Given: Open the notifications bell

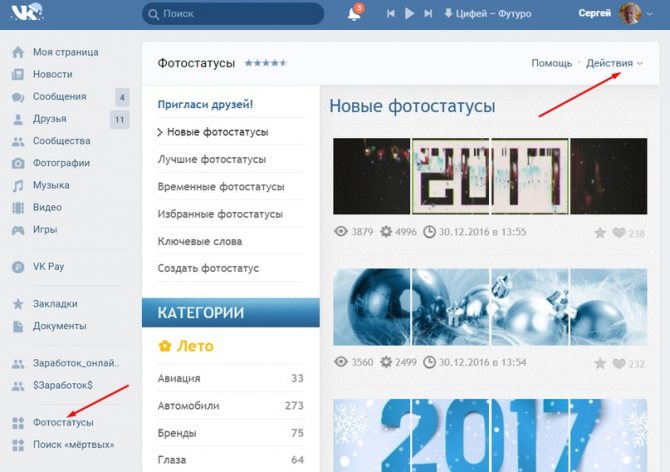Looking at the screenshot, I should 354,14.
